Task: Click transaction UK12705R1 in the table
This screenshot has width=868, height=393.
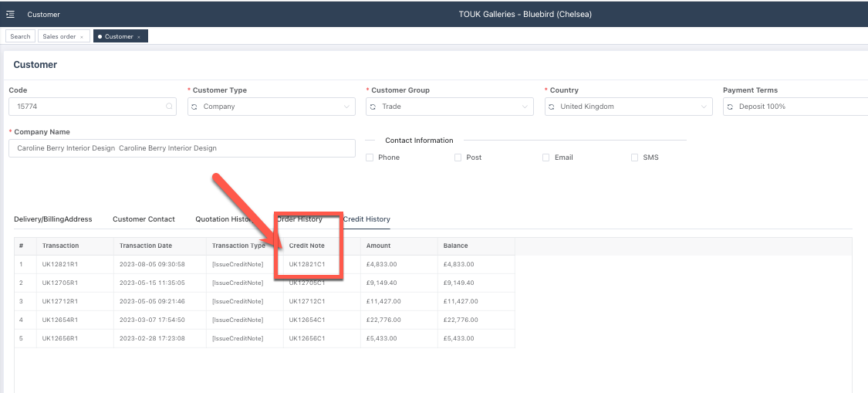Action: (x=60, y=283)
